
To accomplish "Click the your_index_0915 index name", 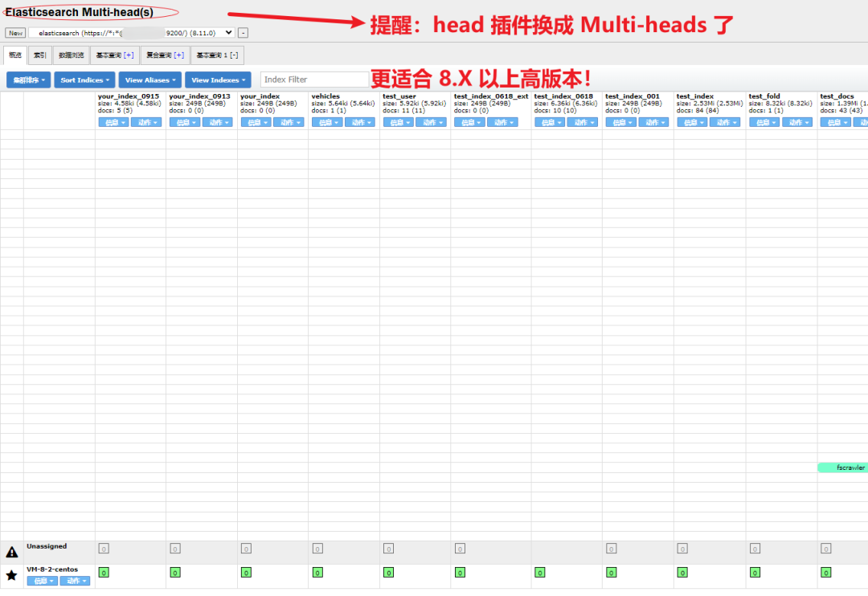I will [x=129, y=96].
